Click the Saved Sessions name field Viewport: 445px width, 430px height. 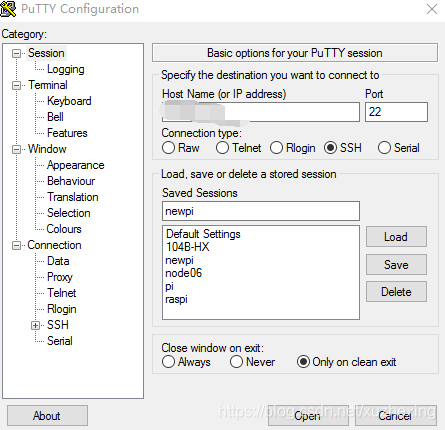click(261, 211)
